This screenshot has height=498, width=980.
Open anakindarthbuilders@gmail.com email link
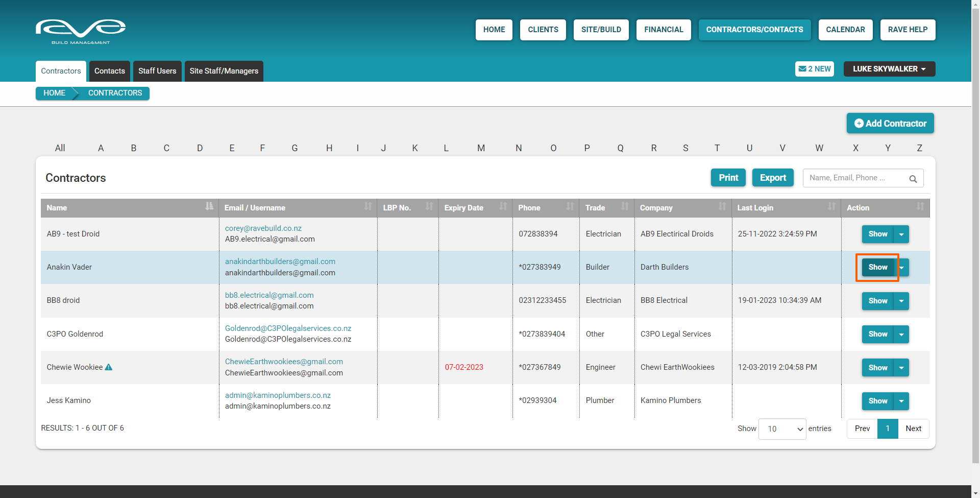click(280, 262)
